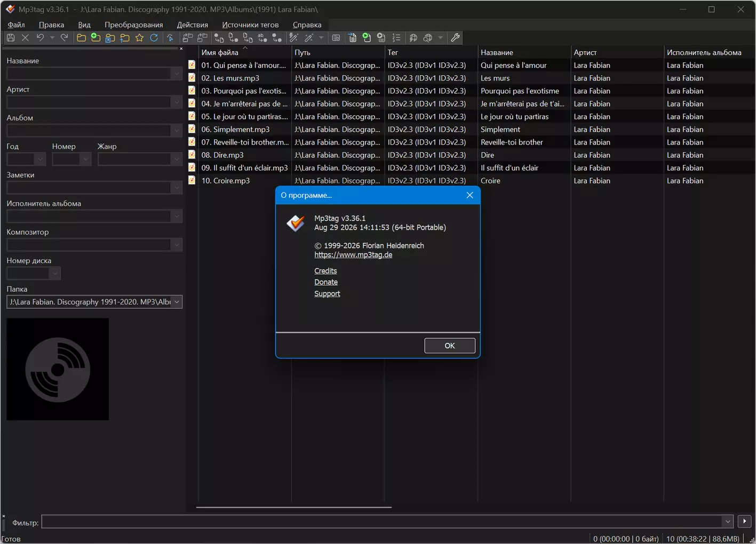Open the Support link in About dialog
The width and height of the screenshot is (756, 544).
coord(327,294)
